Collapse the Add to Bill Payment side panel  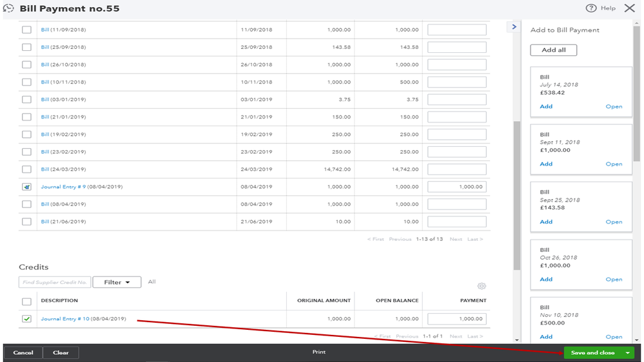coord(514,26)
